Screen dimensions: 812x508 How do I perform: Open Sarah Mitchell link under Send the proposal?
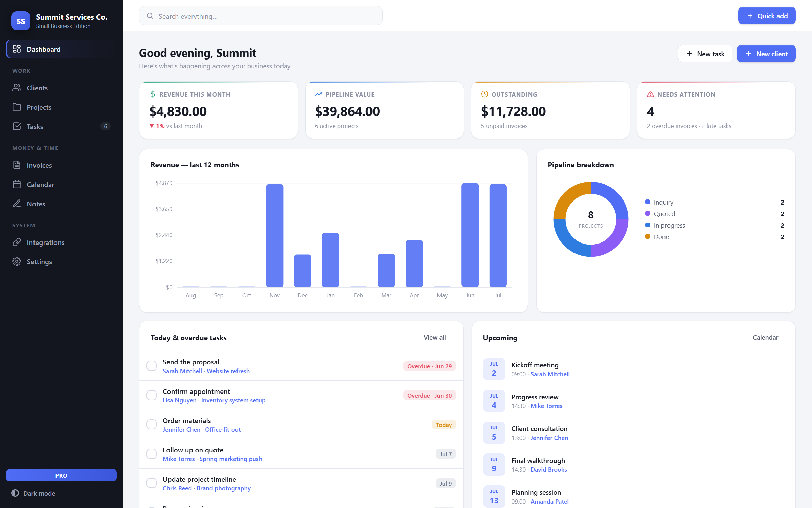point(182,371)
